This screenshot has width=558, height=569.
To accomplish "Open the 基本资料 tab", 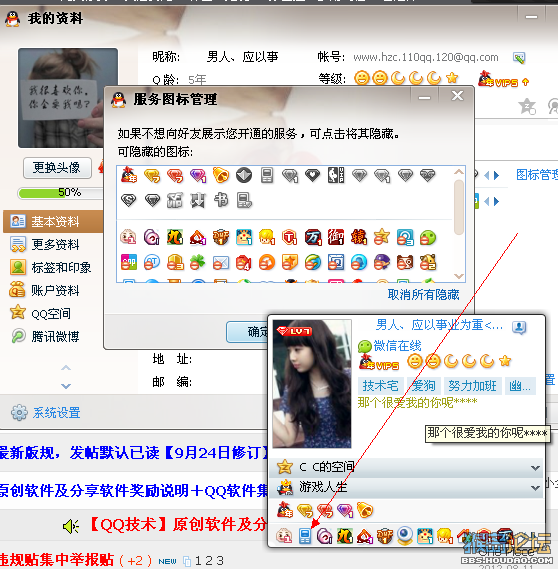I will (x=53, y=221).
